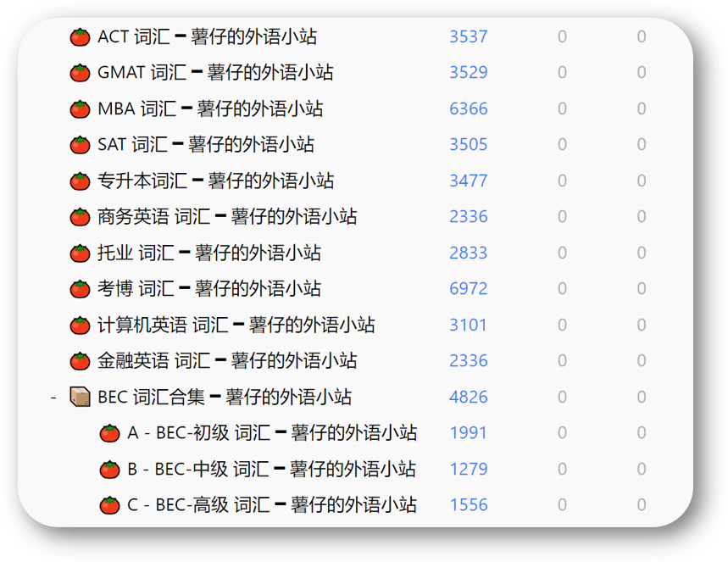Screen dimensions: 728x562
Task: Click the tomato icon beside A - BEC-初级
Action: click(109, 433)
